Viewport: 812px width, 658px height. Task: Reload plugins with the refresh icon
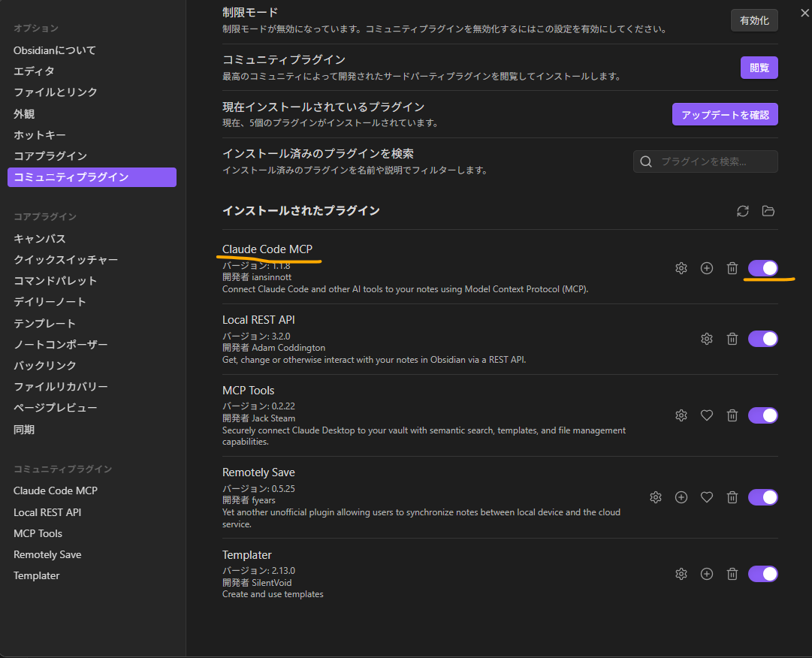[743, 211]
